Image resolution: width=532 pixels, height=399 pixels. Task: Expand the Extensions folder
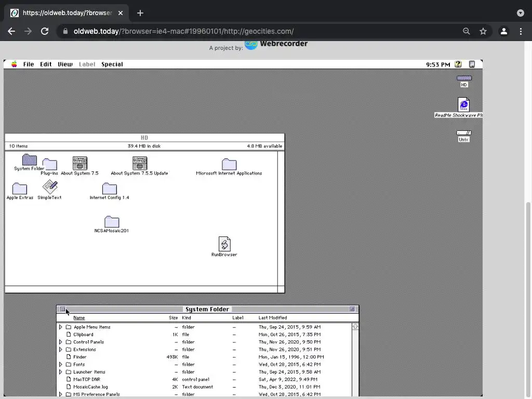(60, 350)
